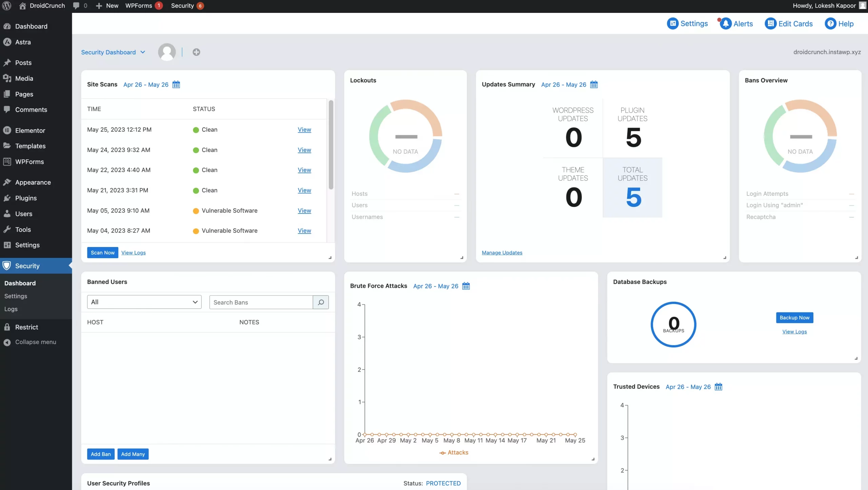Click the calendar icon in Brute Force Attacks

point(467,286)
